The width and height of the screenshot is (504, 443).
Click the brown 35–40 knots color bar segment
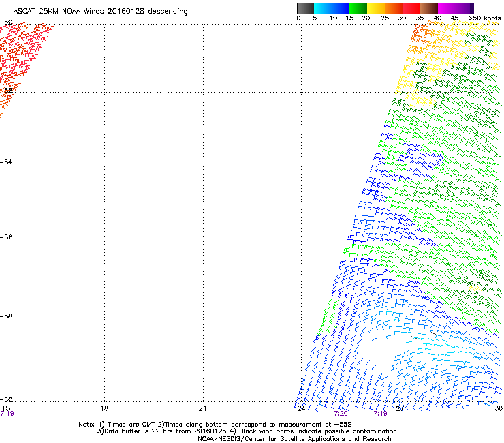pos(429,8)
